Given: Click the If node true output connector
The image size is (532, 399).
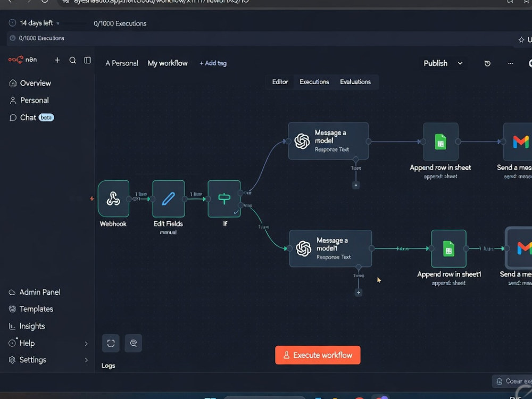Looking at the screenshot, I should 240,193.
